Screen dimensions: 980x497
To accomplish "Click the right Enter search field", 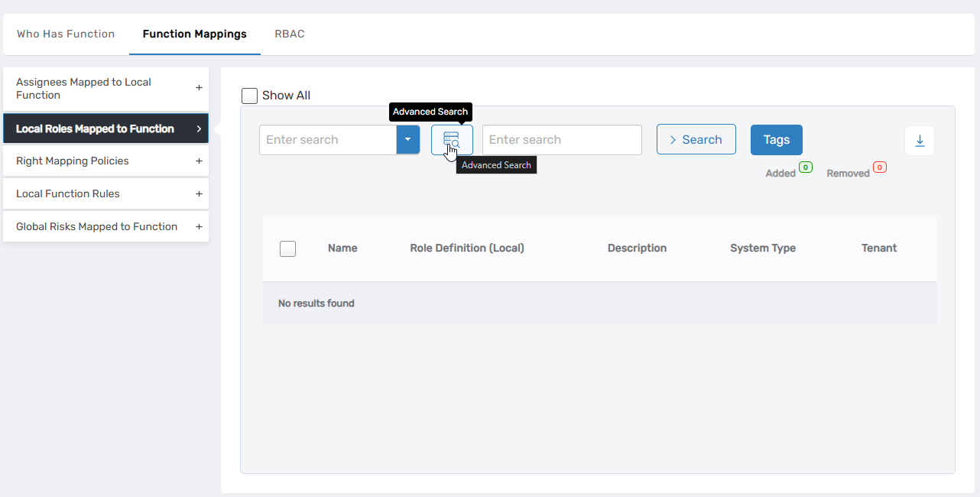I will coord(562,140).
